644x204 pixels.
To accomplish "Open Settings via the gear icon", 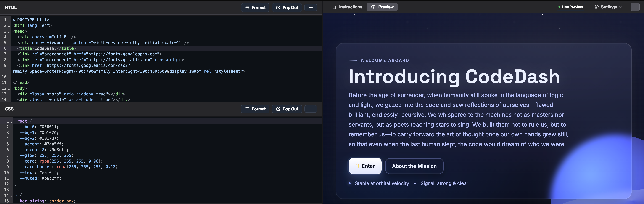I will click(x=596, y=7).
